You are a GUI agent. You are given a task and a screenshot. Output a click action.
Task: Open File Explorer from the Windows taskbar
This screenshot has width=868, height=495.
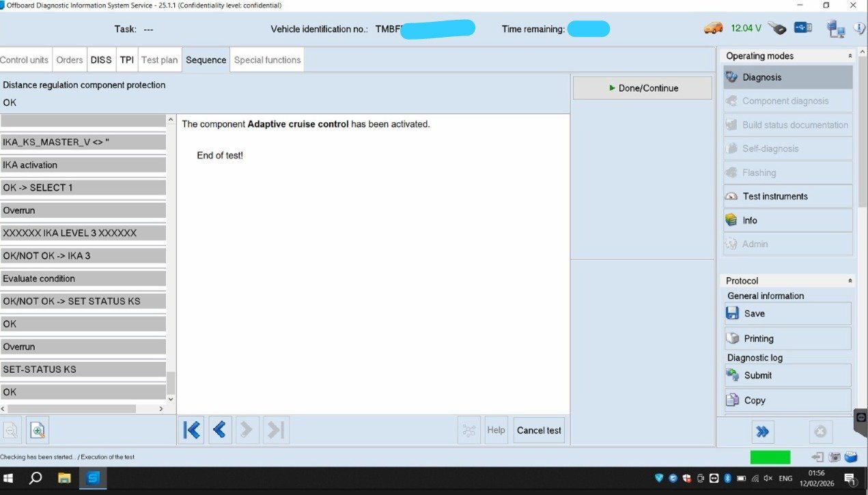pyautogui.click(x=64, y=478)
